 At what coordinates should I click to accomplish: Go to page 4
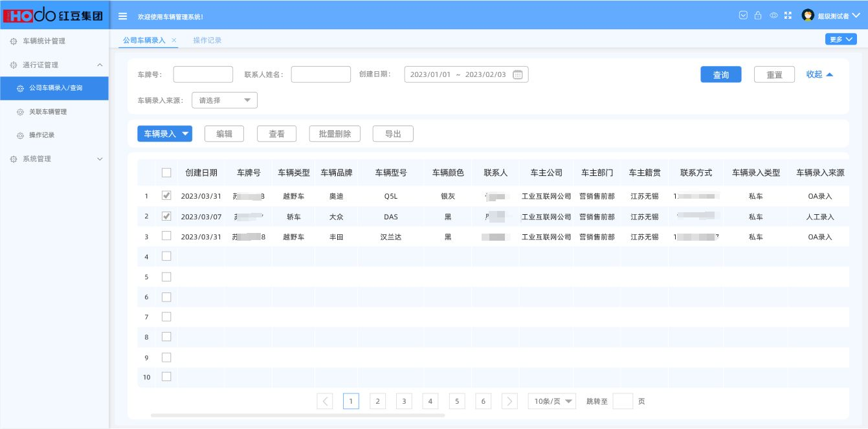(430, 401)
